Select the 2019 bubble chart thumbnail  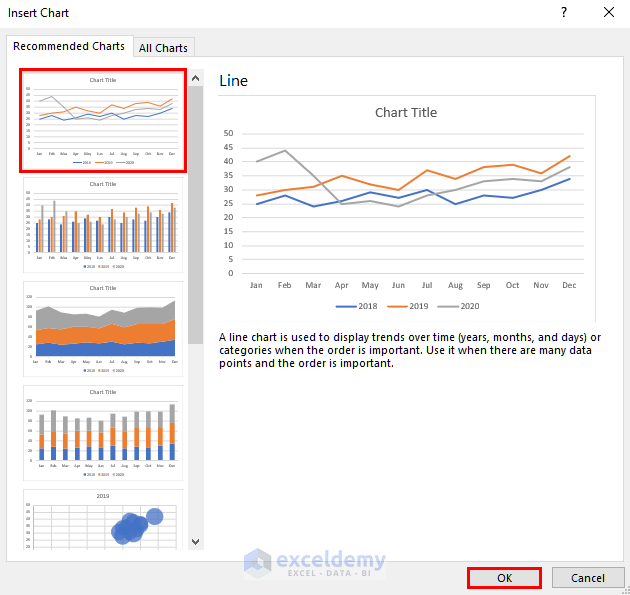tap(103, 519)
